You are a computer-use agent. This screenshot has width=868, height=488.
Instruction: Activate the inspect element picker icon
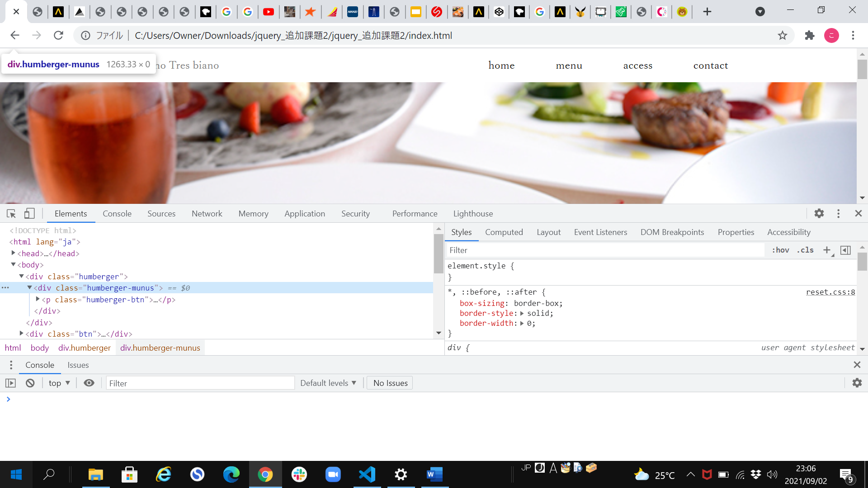click(11, 214)
